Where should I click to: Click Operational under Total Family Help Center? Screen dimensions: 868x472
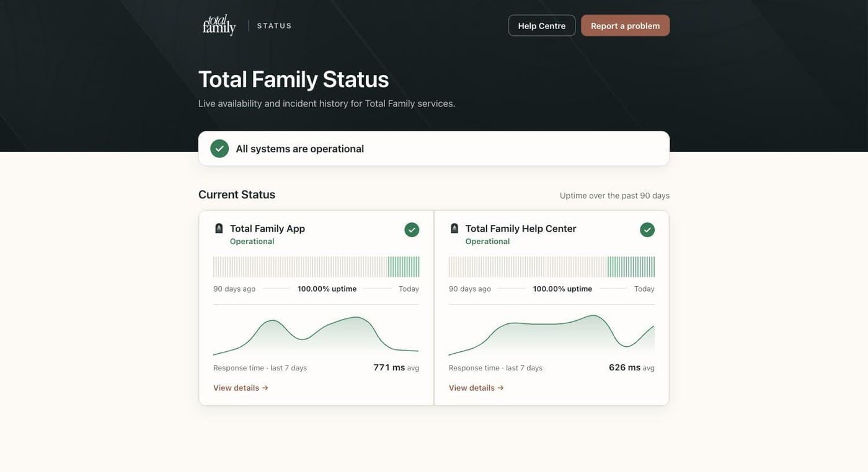click(x=487, y=242)
